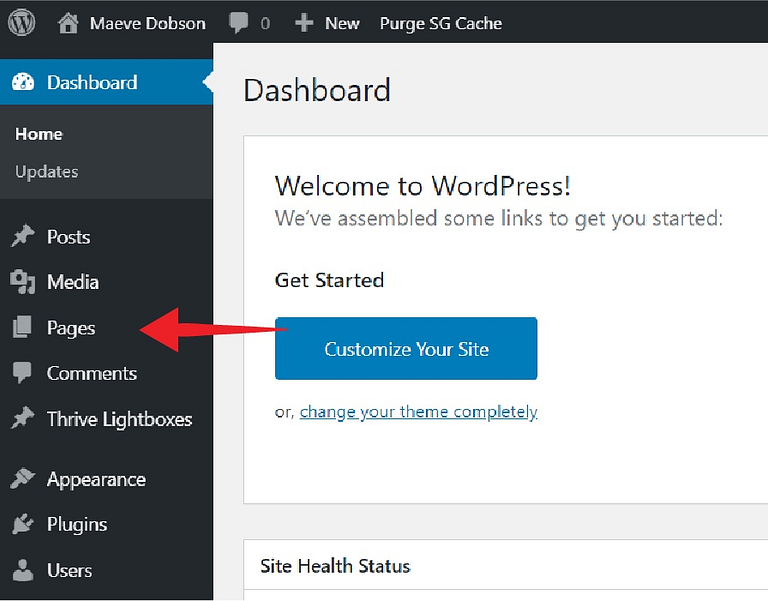The image size is (768, 601).
Task: Open the comments bubble icon in top bar
Action: 239,23
